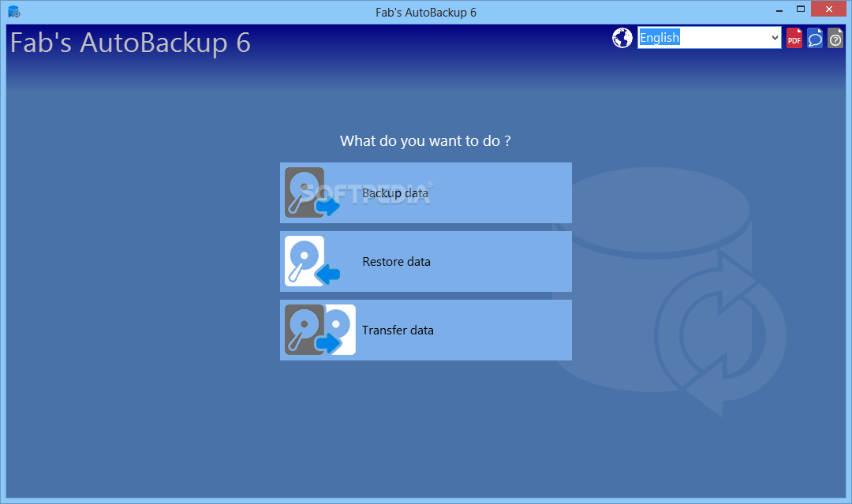Choose the Backup data option
852x504 pixels.
click(x=425, y=192)
